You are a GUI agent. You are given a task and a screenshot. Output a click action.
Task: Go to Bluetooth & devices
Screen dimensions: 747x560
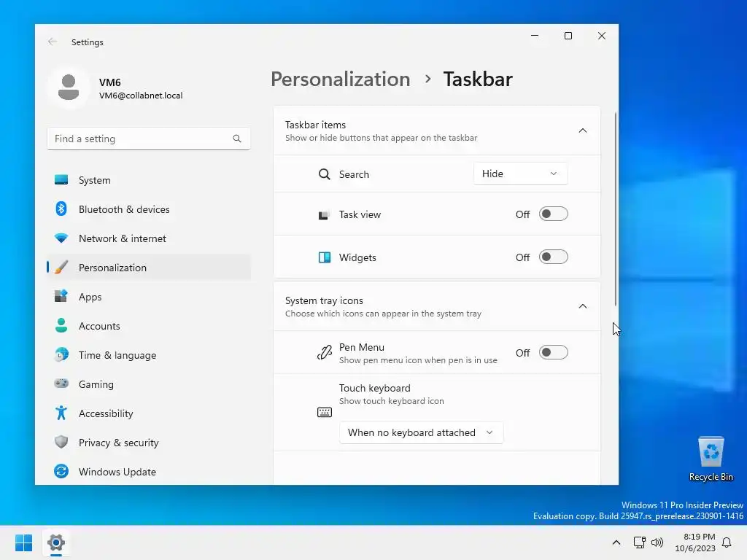tap(149, 209)
